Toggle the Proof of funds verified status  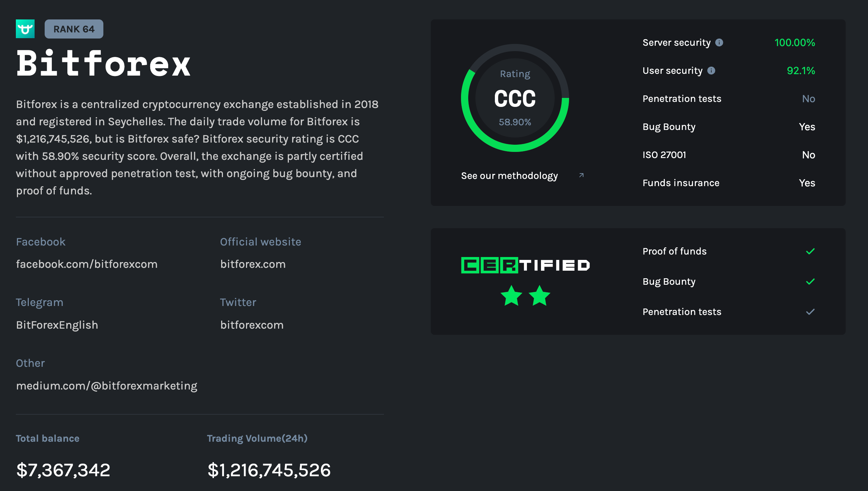coord(809,251)
